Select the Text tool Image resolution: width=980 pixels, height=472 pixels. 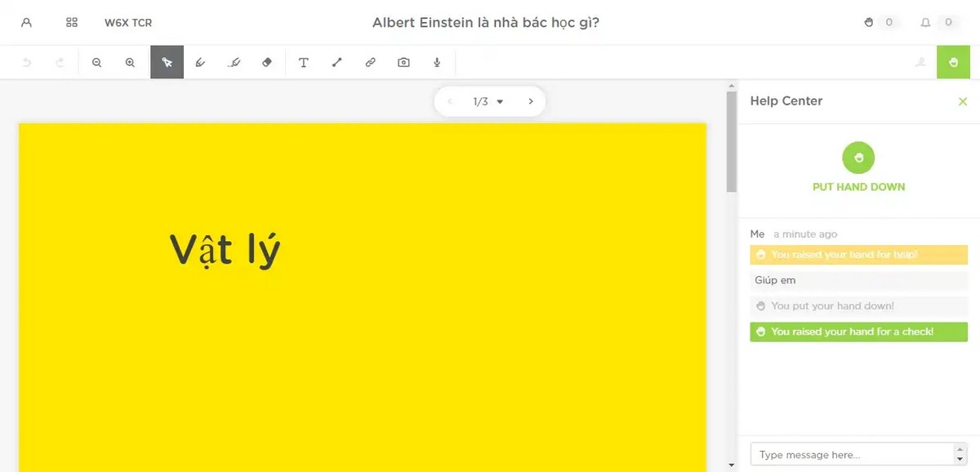click(x=304, y=62)
